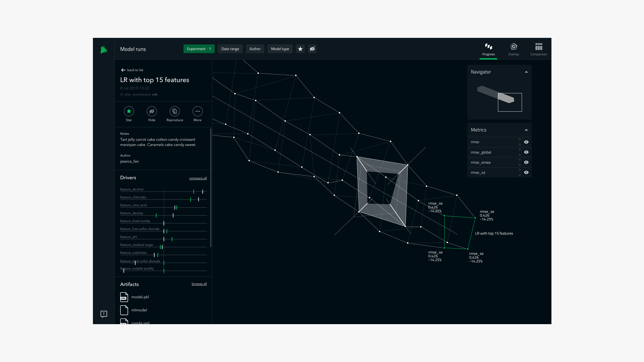This screenshot has width=644, height=362.
Task: Toggle rmse_oz metric visibility
Action: click(526, 173)
